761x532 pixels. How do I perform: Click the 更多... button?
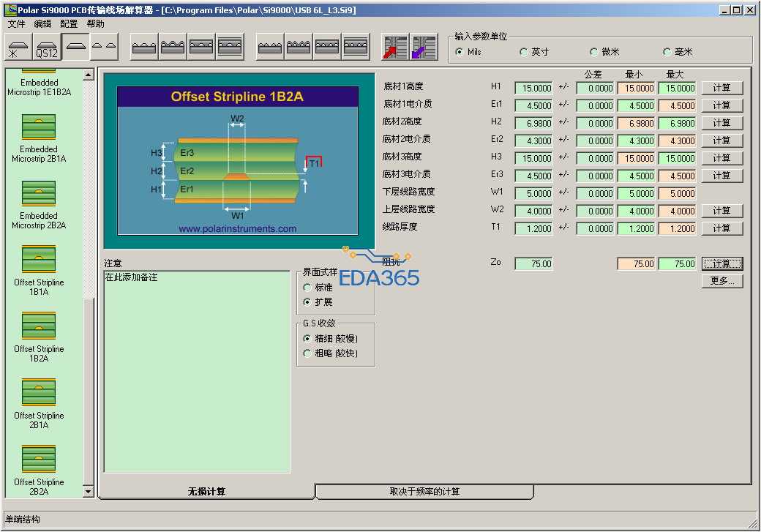click(721, 281)
